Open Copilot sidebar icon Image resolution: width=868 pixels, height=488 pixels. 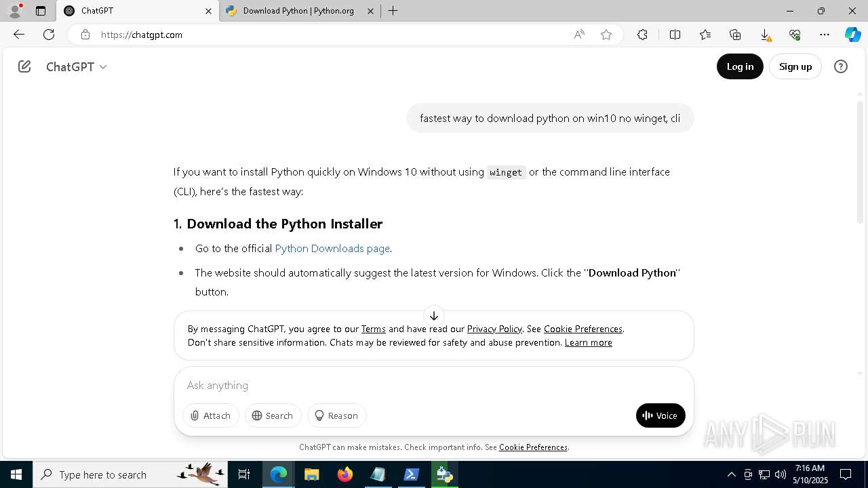(853, 35)
